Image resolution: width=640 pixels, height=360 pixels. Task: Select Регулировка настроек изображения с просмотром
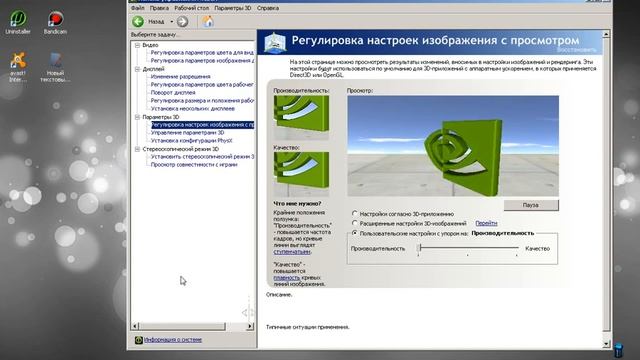202,124
